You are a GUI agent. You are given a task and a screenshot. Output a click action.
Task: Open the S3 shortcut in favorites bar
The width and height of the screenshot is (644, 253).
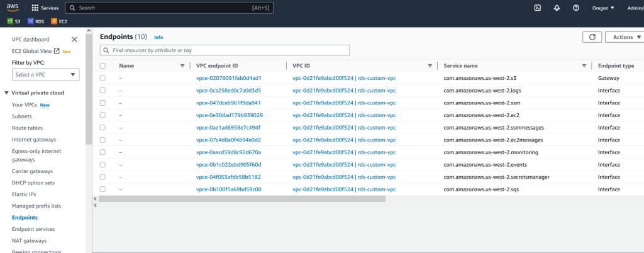(x=14, y=21)
